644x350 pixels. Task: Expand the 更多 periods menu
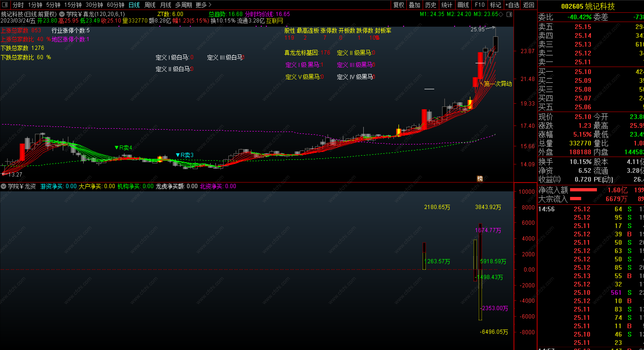click(203, 5)
